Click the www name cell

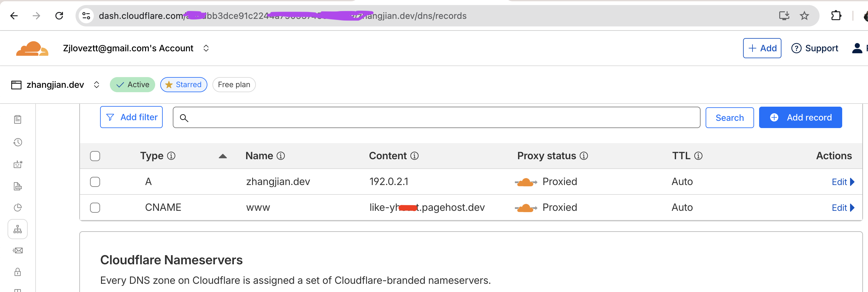click(258, 207)
